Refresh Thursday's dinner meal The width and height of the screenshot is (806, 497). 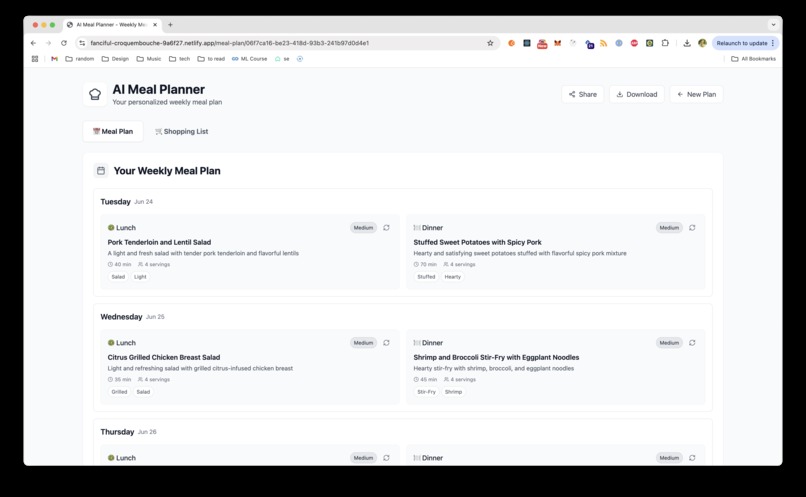point(692,458)
